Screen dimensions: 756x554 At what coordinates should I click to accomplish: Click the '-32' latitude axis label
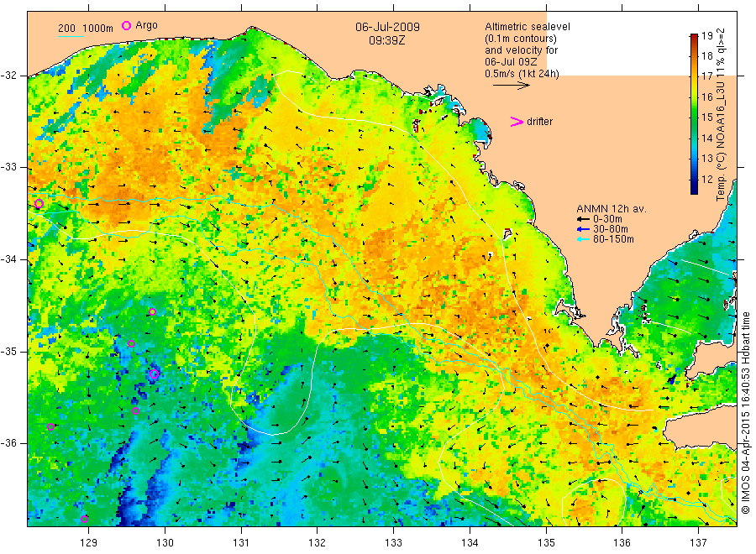point(9,76)
